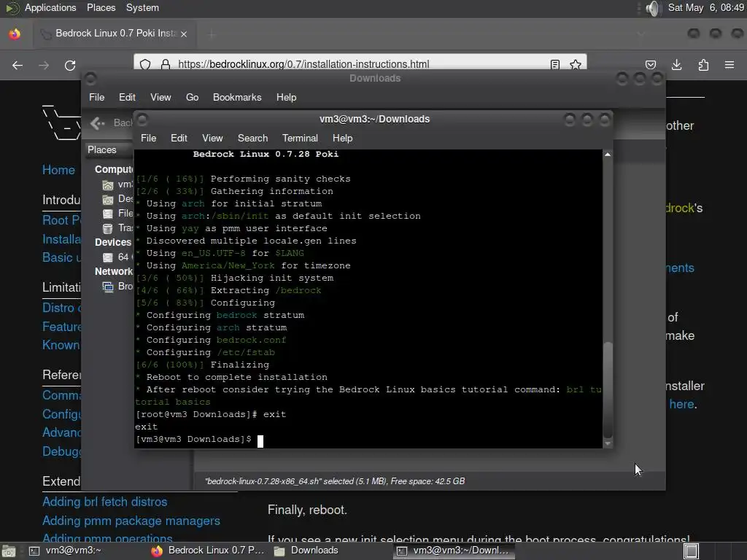
Task: Open Edit menu in Downloads file manager
Action: (x=127, y=97)
